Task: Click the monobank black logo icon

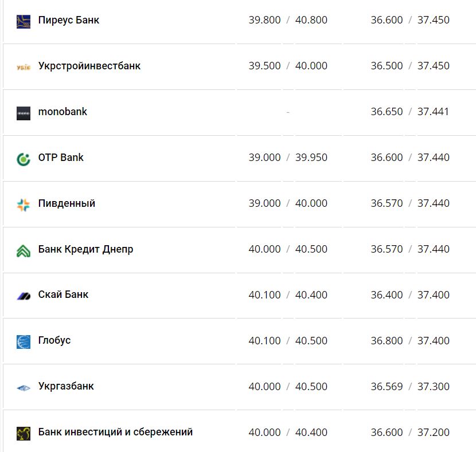Action: coord(24,113)
